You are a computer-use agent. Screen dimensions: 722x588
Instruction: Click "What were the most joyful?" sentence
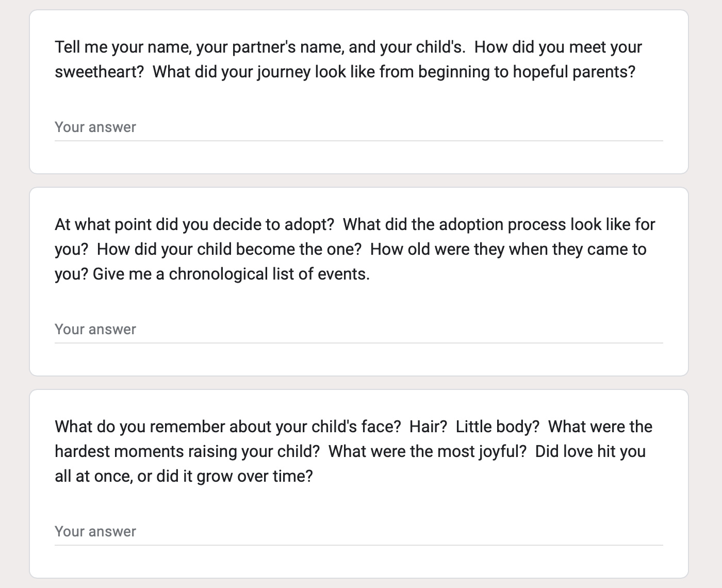pos(428,451)
